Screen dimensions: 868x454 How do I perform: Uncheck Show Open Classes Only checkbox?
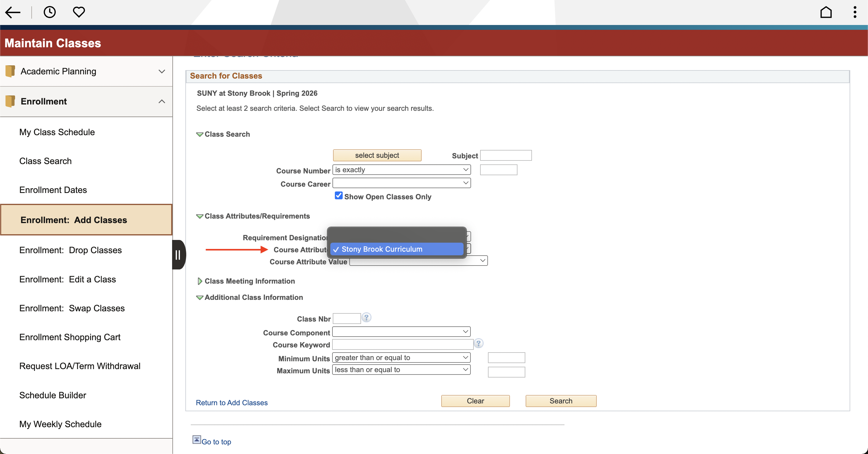pyautogui.click(x=339, y=196)
